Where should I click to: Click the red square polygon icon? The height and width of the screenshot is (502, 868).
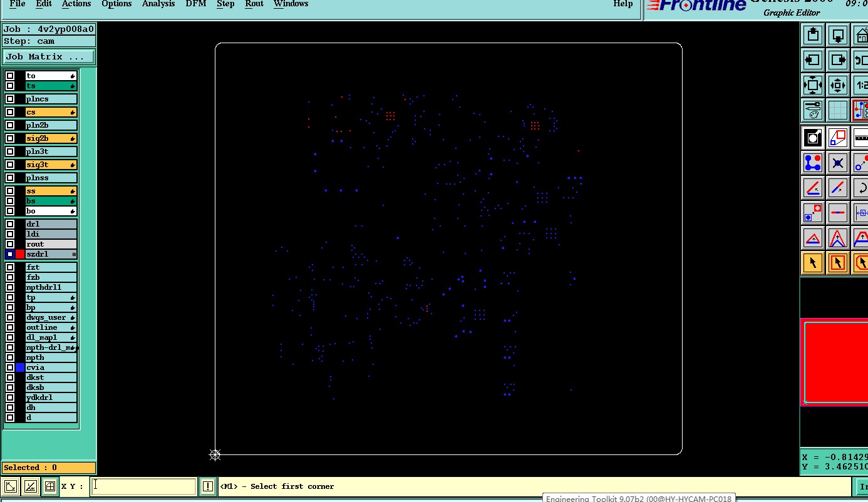click(838, 137)
